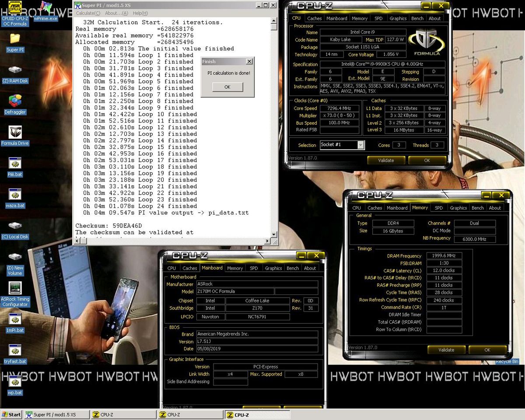The image size is (525, 420).
Task: Click the mainboard Model field Z170M OC Formula
Action: pos(234,291)
